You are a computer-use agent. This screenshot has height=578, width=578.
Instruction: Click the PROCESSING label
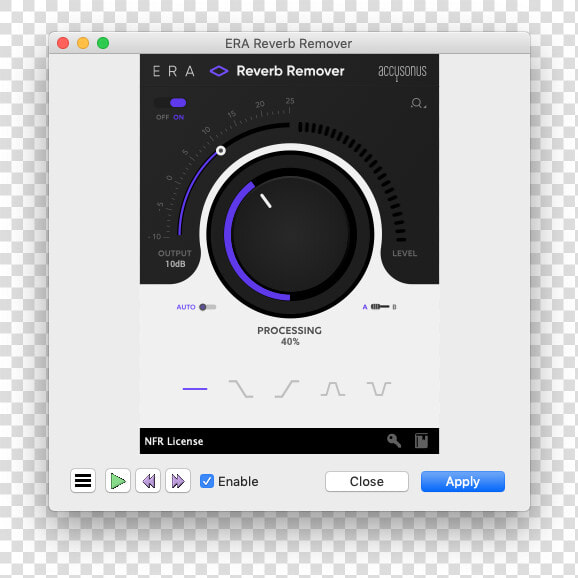289,330
